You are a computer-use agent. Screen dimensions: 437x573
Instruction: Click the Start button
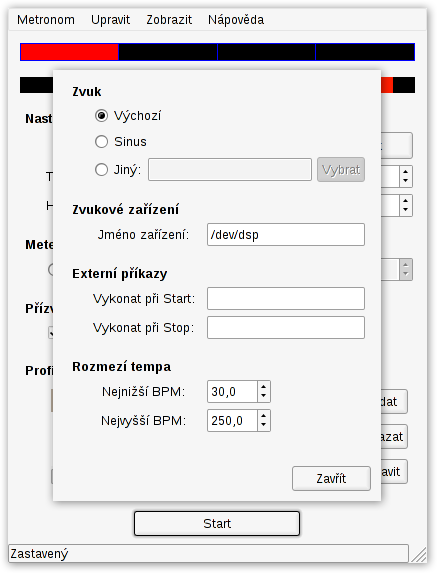(x=217, y=523)
